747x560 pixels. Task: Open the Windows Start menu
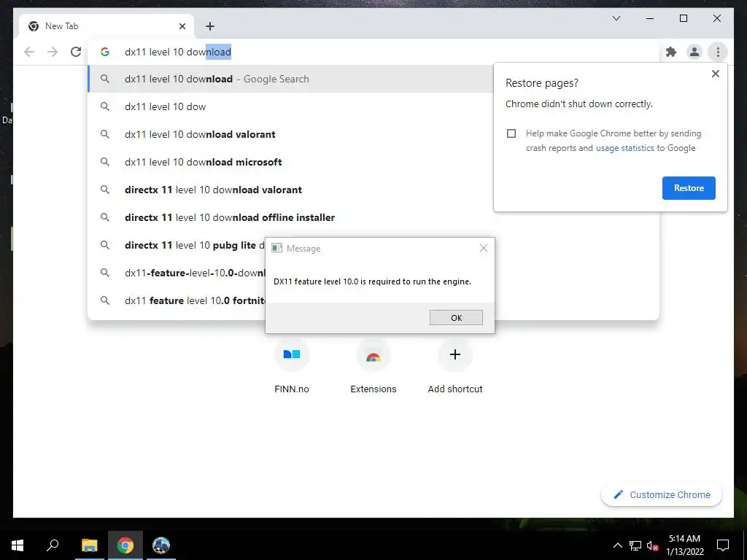click(x=18, y=545)
